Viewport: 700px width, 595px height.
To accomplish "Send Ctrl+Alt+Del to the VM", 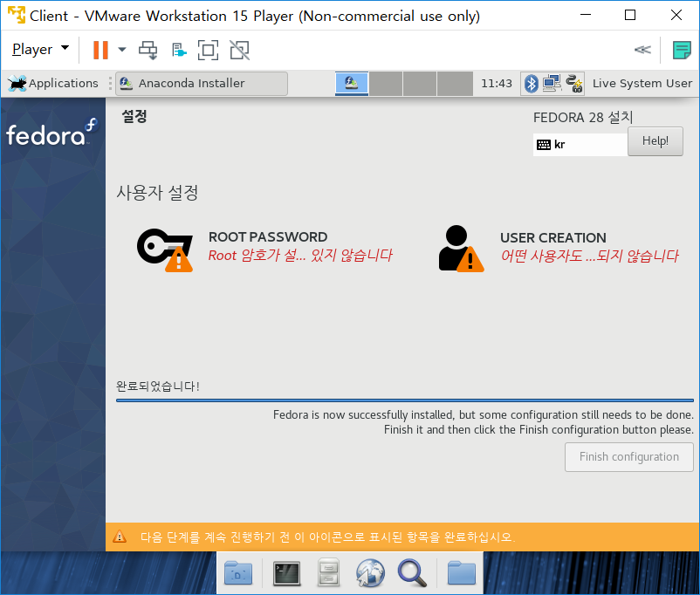I will tap(148, 50).
